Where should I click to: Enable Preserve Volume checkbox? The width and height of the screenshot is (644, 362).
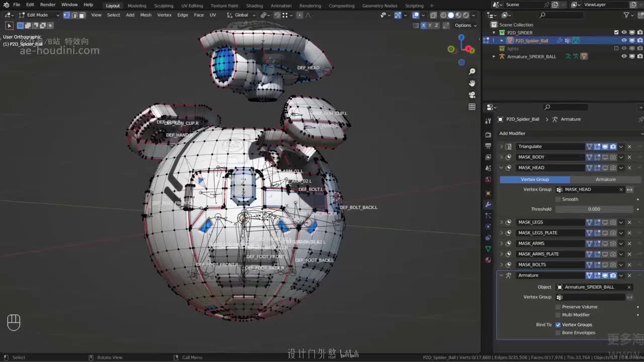click(x=558, y=307)
